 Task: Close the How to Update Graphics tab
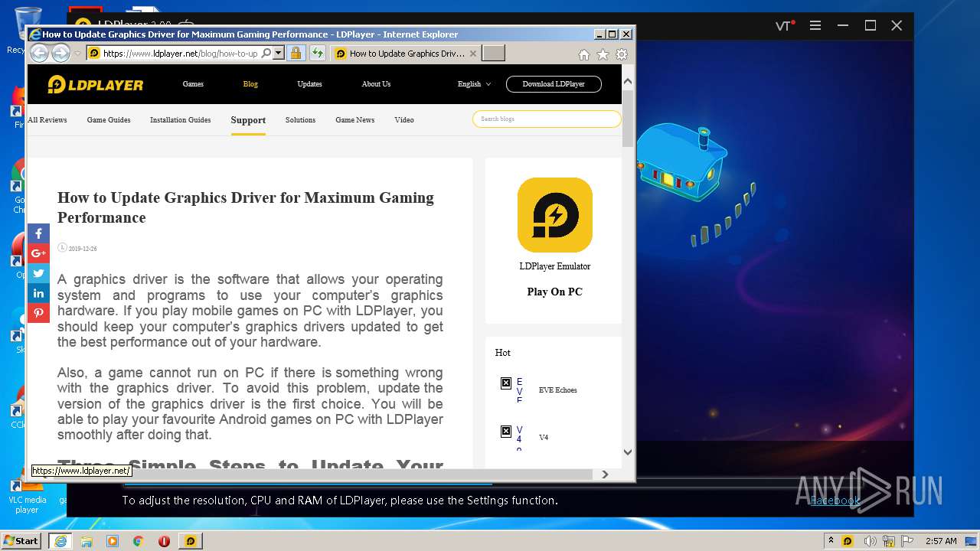[x=473, y=54]
